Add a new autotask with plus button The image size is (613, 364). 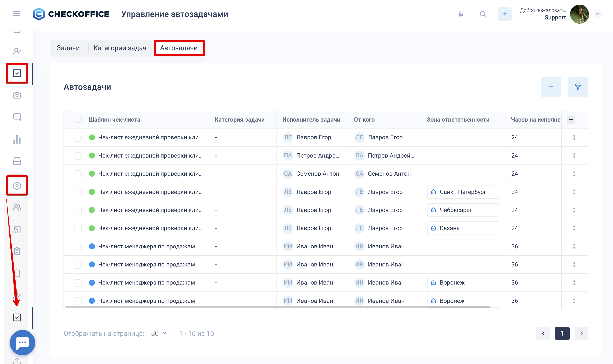click(x=551, y=87)
